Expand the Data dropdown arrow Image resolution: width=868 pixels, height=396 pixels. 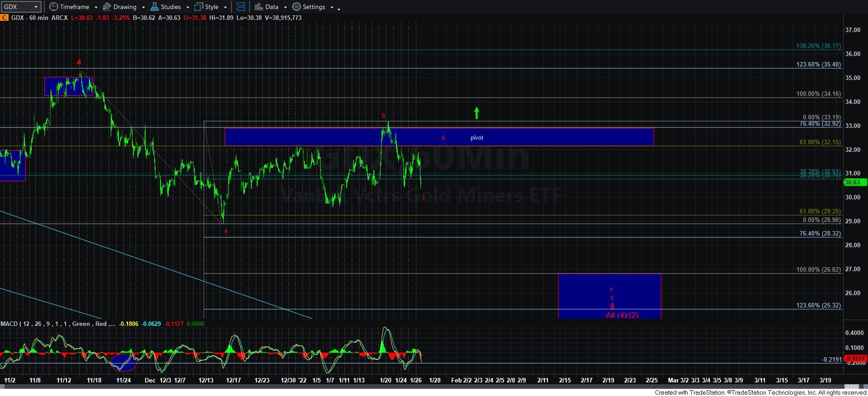pyautogui.click(x=285, y=7)
